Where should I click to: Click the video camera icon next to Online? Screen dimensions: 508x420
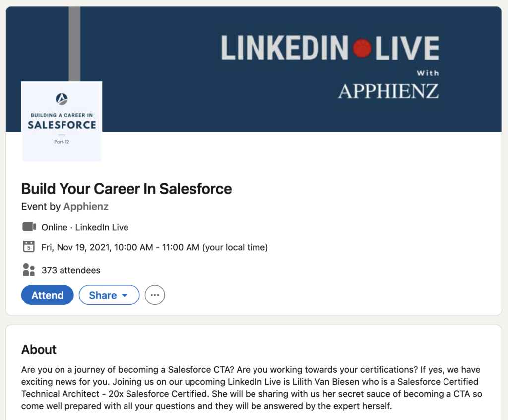29,227
